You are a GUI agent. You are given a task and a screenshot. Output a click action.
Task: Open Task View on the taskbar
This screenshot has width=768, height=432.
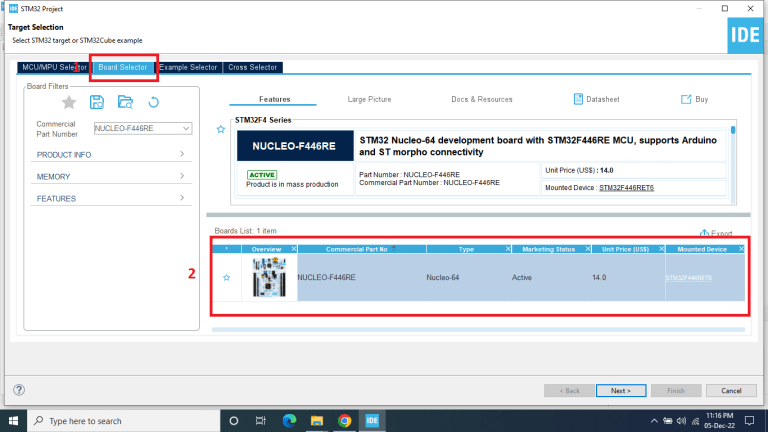(261, 421)
